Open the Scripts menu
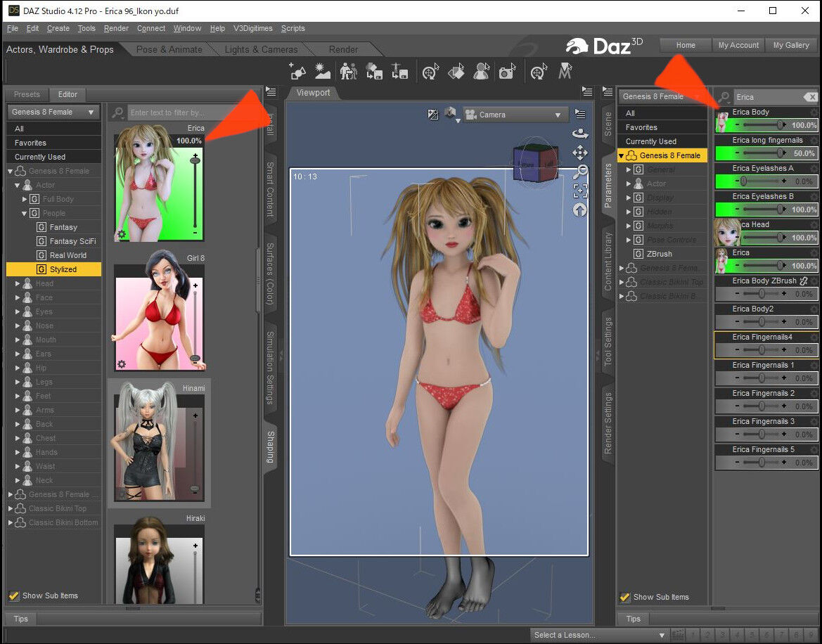 (293, 28)
